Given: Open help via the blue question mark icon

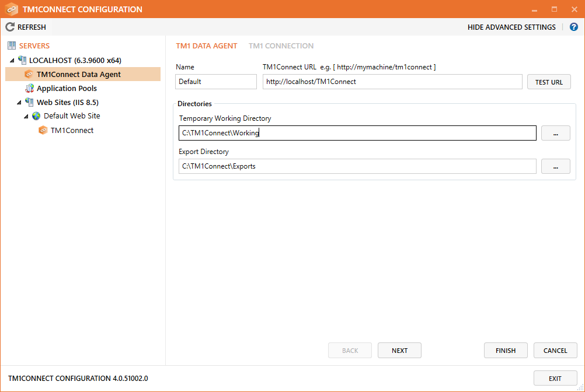Looking at the screenshot, I should (x=574, y=27).
